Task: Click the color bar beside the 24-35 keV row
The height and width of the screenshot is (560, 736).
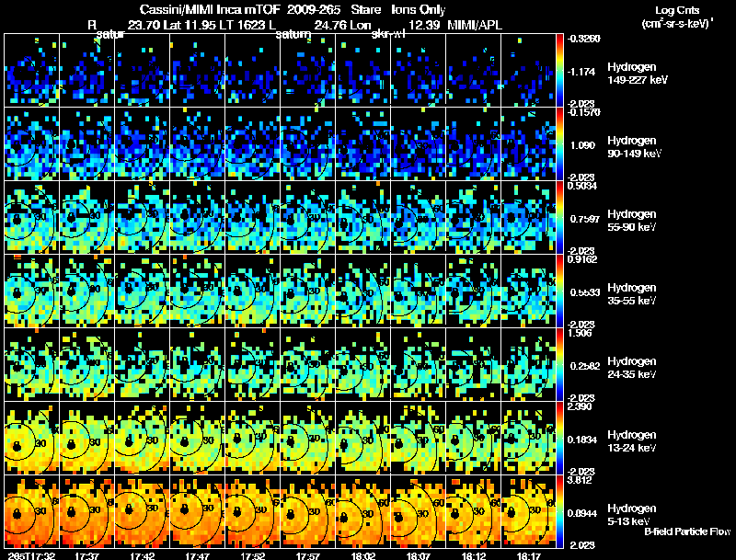Action: point(559,364)
